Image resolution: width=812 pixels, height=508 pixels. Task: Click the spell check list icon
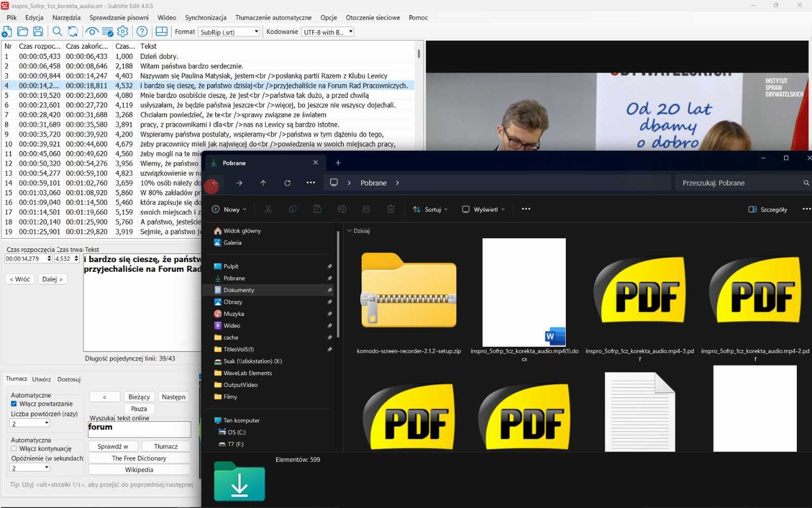point(108,31)
